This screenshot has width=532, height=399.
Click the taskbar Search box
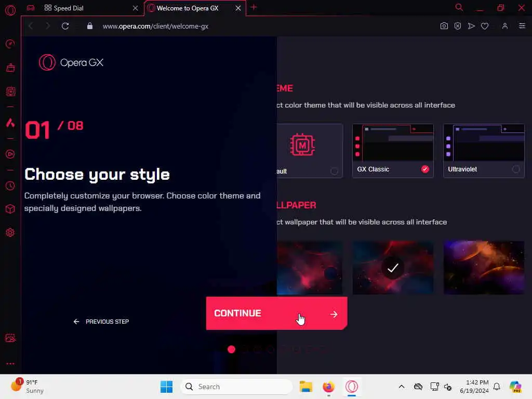click(237, 387)
